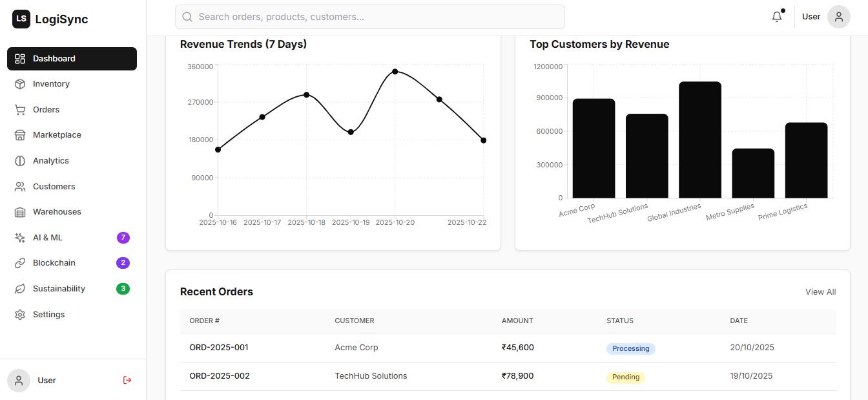Click the View All link
868x400 pixels.
pyautogui.click(x=820, y=292)
